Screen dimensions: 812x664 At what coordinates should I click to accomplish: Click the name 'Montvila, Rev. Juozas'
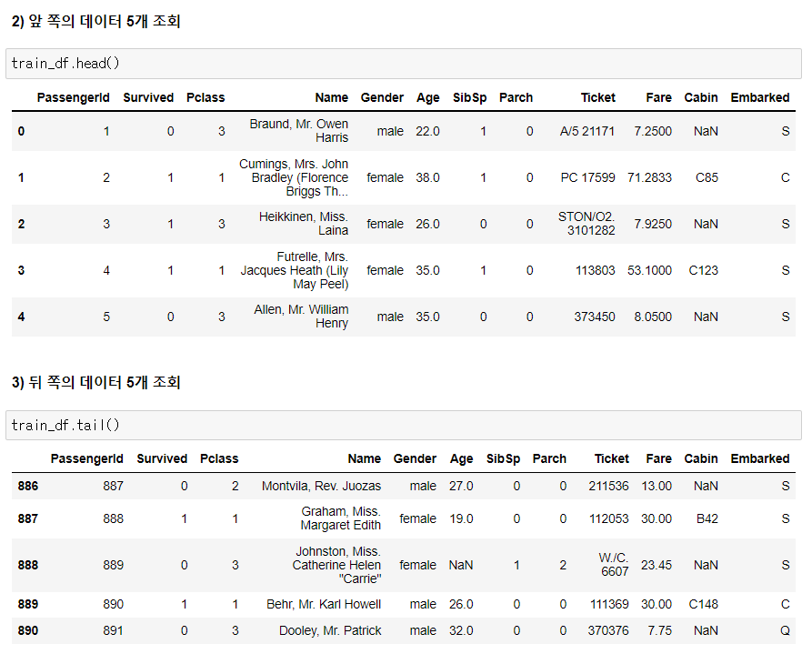(x=322, y=486)
